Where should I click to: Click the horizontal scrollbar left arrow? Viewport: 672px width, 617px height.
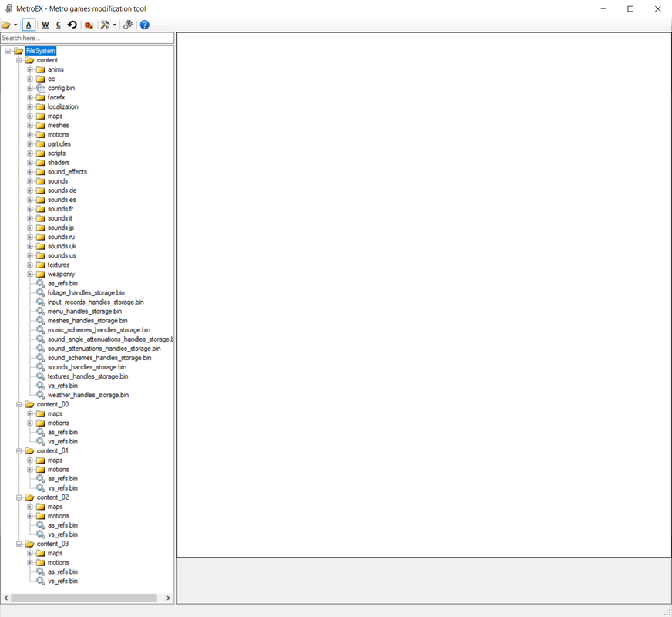[x=6, y=598]
